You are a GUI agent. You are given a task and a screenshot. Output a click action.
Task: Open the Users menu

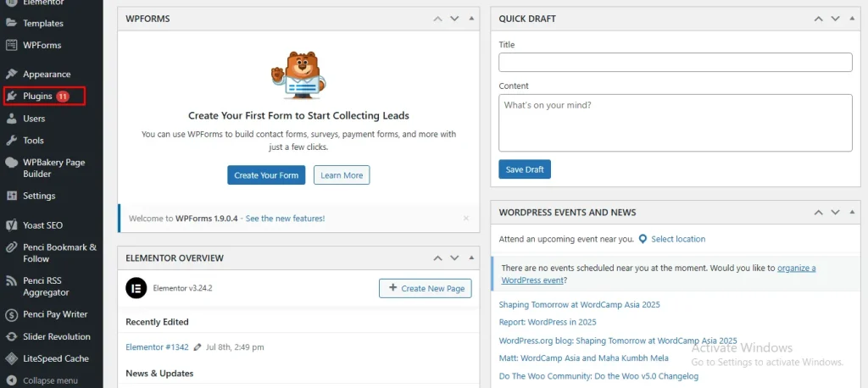[34, 119]
